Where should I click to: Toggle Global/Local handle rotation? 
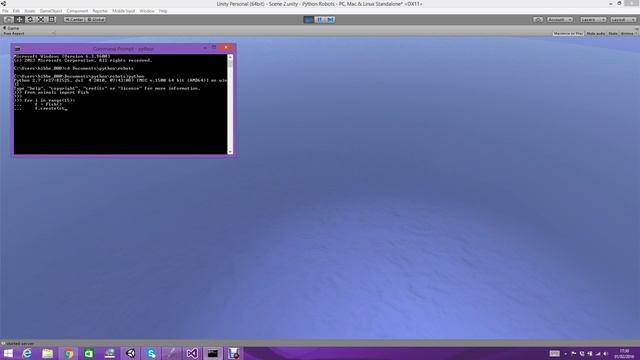pyautogui.click(x=96, y=20)
